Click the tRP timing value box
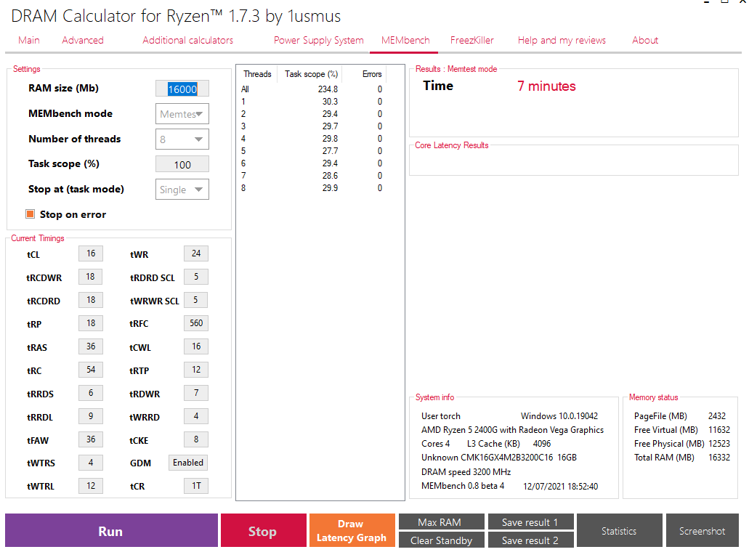Screen dimensions: 749x560 coord(91,323)
